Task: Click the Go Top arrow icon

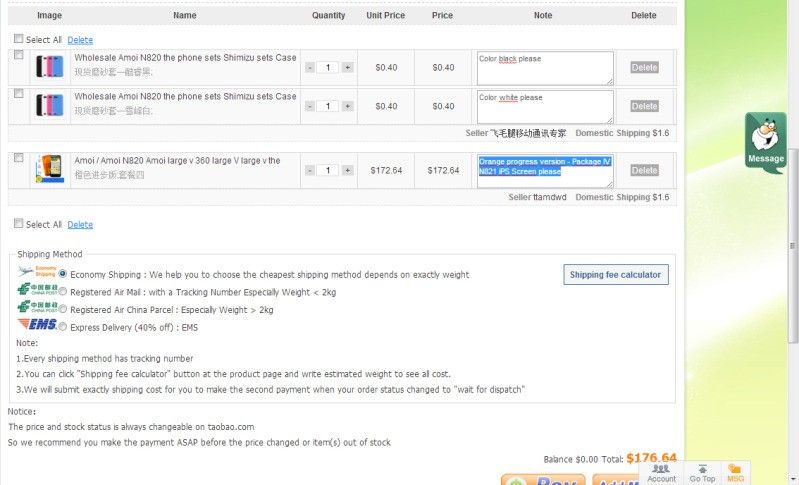Action: click(702, 469)
